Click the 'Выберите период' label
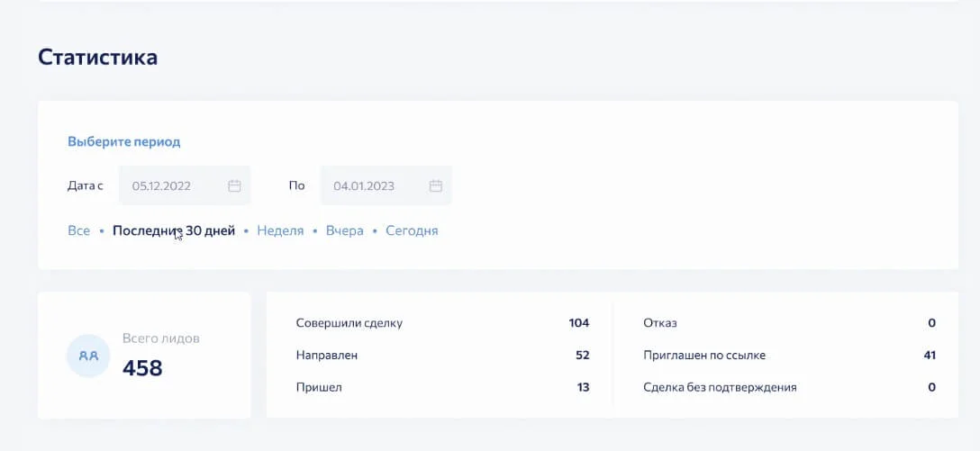 coord(123,142)
